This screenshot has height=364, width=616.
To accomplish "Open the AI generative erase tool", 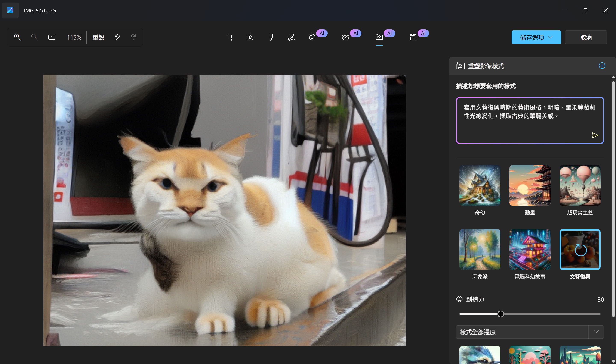I will point(312,37).
